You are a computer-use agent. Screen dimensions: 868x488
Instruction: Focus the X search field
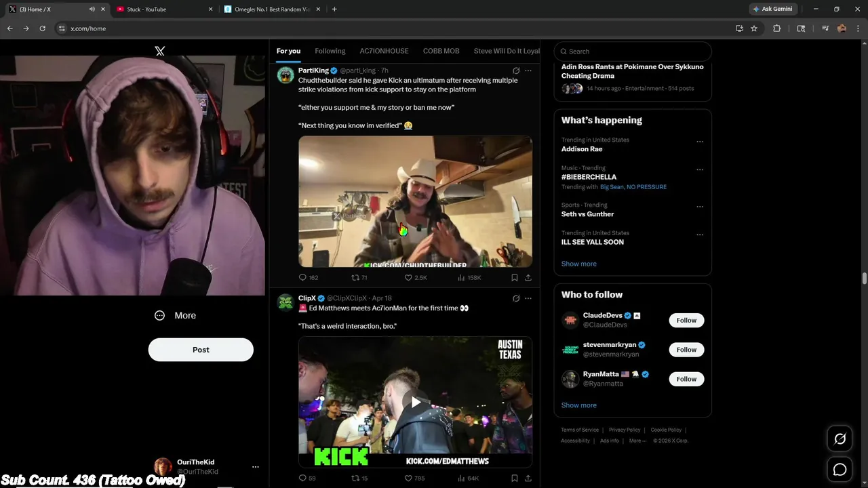[x=633, y=51]
